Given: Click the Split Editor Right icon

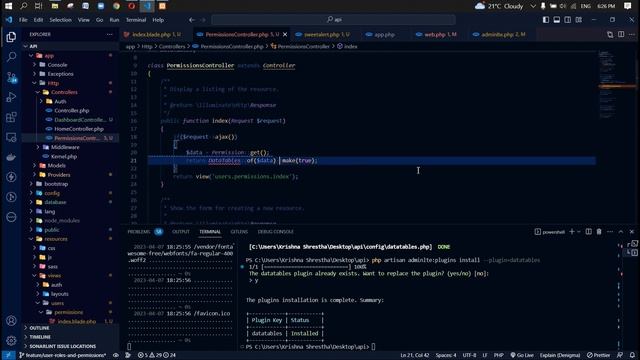Looking at the screenshot, I should pyautogui.click(x=621, y=35).
